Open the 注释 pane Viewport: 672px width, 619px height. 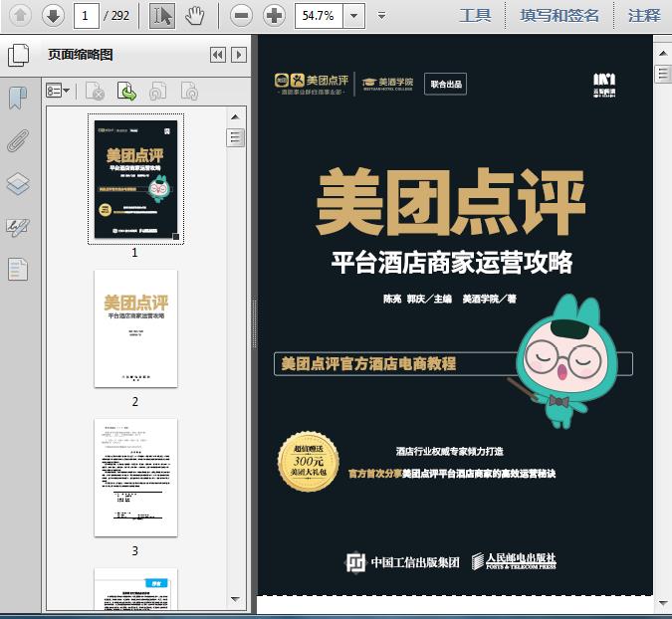click(644, 16)
